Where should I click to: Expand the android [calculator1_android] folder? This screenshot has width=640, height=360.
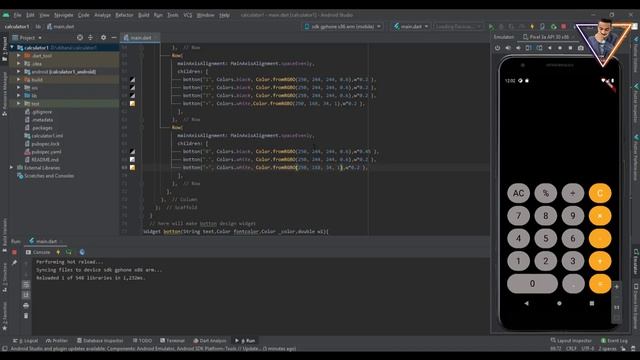coord(18,71)
